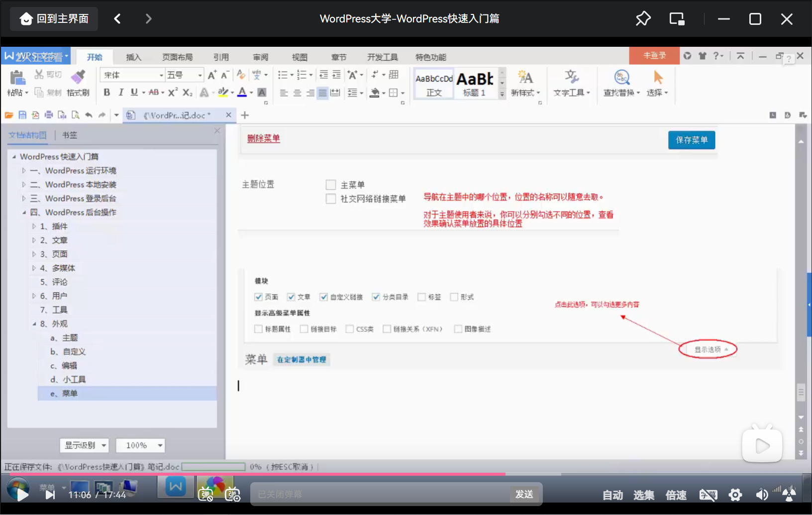Go back with the left arrow icon
The height and width of the screenshot is (515, 812).
[117, 19]
